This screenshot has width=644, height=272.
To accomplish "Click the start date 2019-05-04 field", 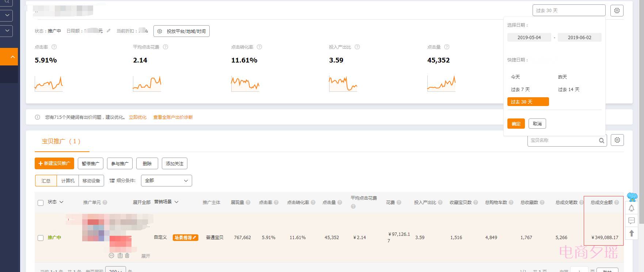I will (529, 37).
